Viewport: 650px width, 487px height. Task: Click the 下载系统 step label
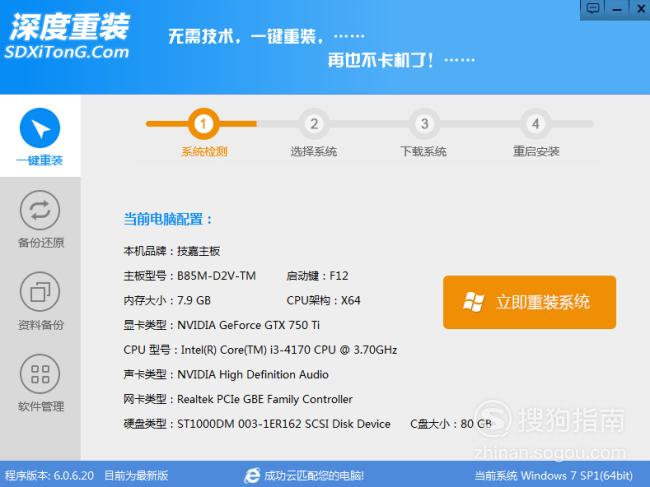tap(424, 151)
